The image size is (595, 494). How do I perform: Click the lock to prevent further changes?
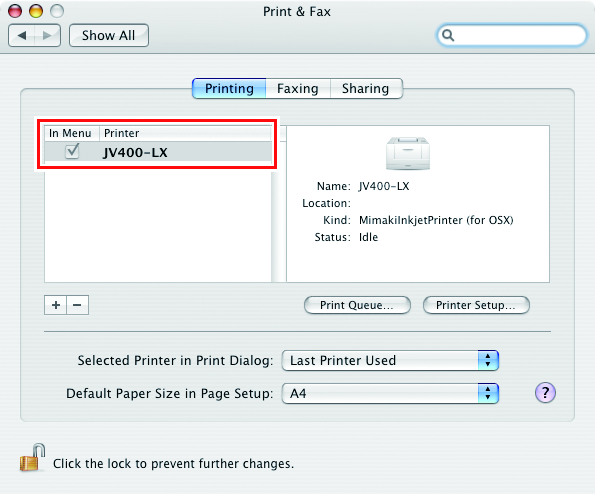[33, 458]
